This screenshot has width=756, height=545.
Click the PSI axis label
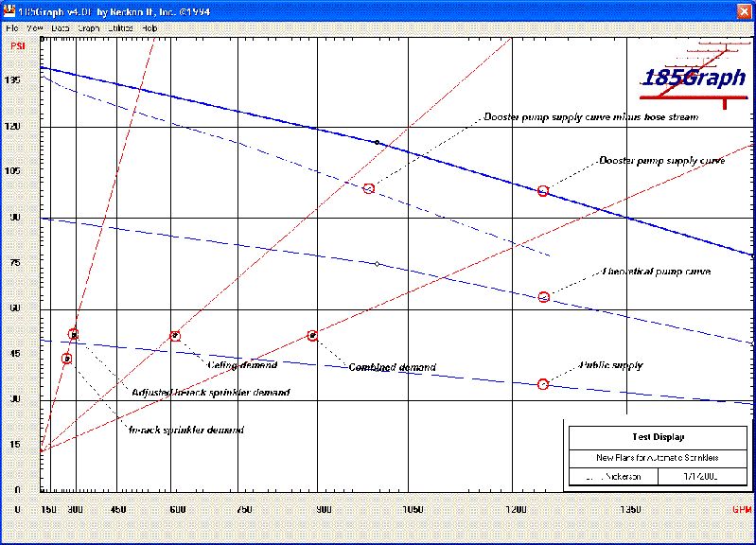[18, 46]
